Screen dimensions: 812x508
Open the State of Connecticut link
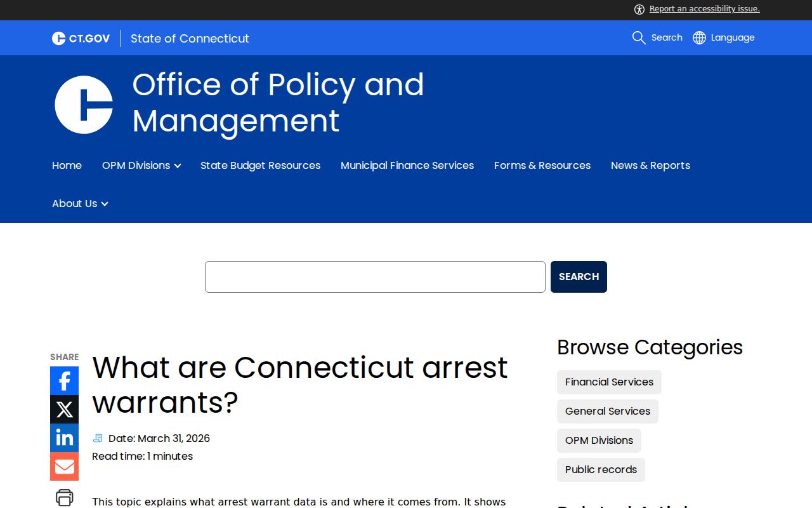pos(190,39)
